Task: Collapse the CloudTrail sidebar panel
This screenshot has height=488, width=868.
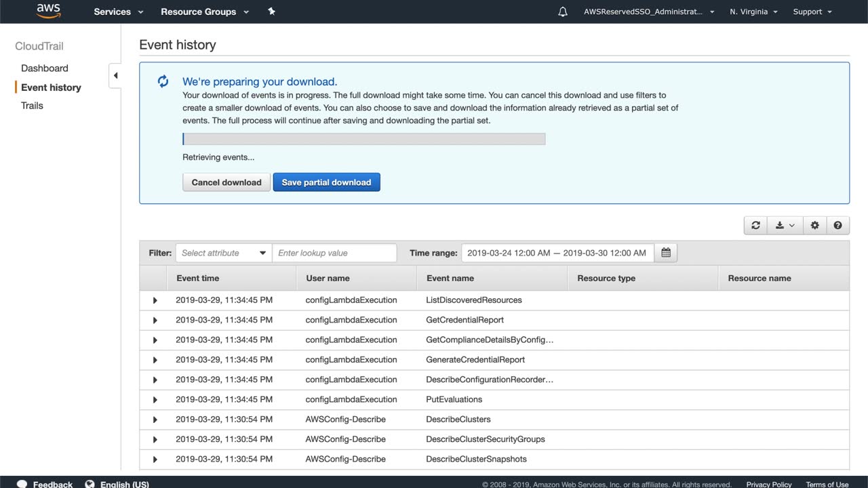Action: pyautogui.click(x=115, y=75)
